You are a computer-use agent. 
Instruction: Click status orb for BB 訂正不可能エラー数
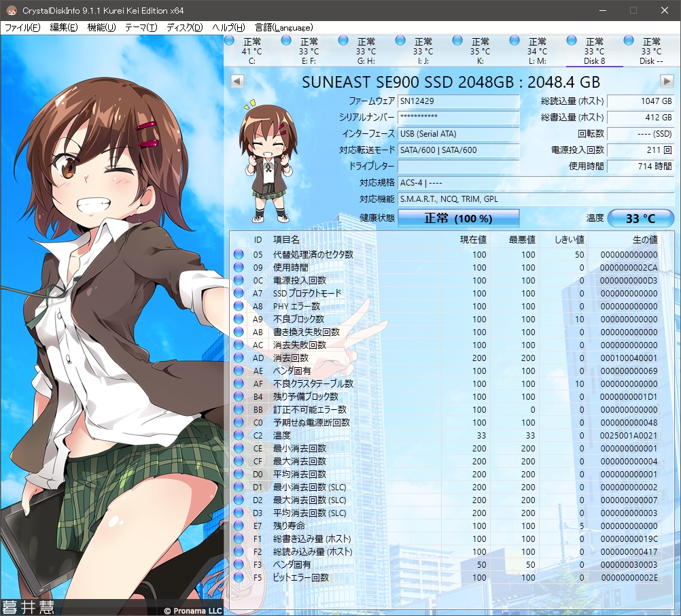[x=239, y=409]
